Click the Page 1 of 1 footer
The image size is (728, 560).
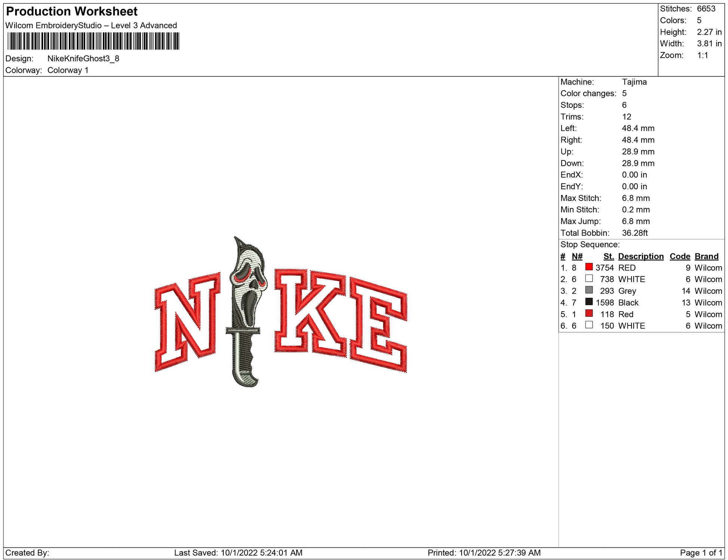point(701,553)
